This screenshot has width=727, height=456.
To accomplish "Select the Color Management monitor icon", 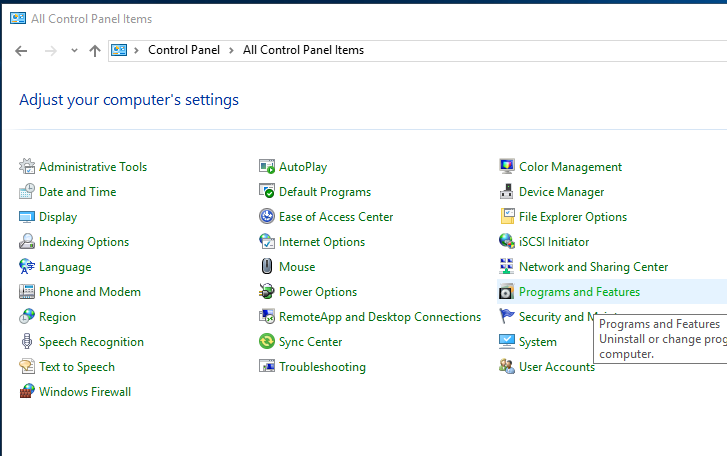I will point(507,167).
